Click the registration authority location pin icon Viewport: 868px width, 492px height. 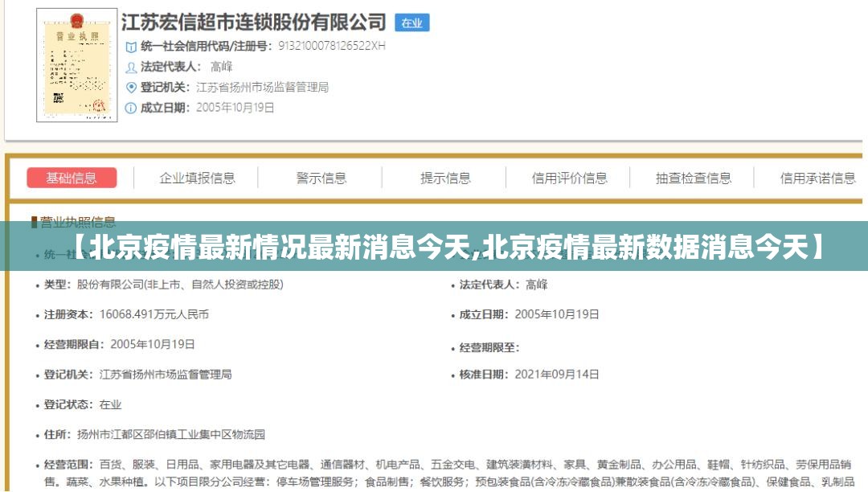tap(131, 88)
